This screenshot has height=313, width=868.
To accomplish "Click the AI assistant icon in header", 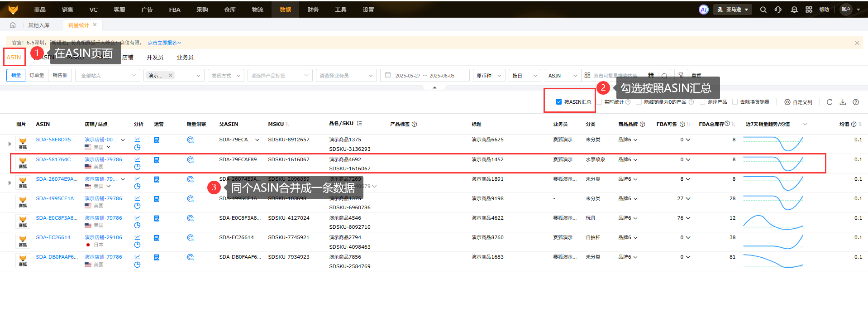I will coord(703,10).
